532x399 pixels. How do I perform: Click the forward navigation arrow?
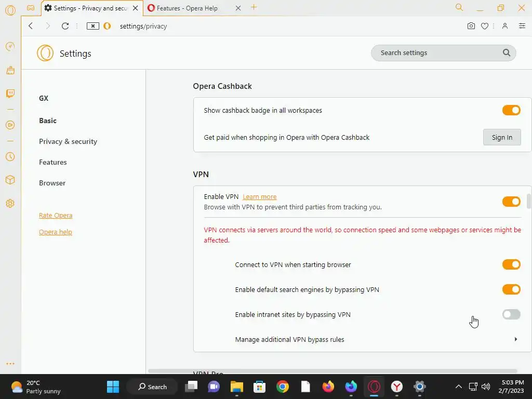pos(48,26)
